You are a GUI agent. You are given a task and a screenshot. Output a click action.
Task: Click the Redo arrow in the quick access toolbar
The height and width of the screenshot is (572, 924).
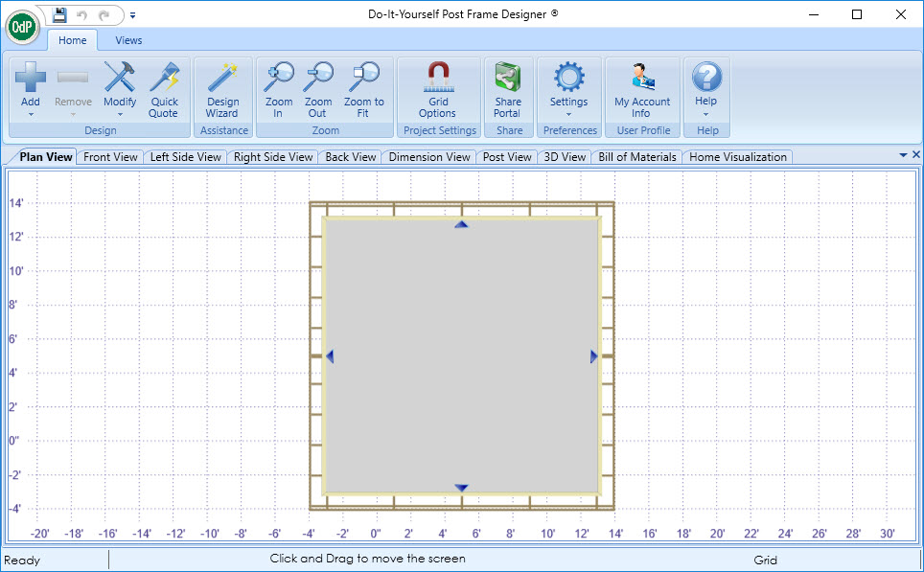pos(104,14)
